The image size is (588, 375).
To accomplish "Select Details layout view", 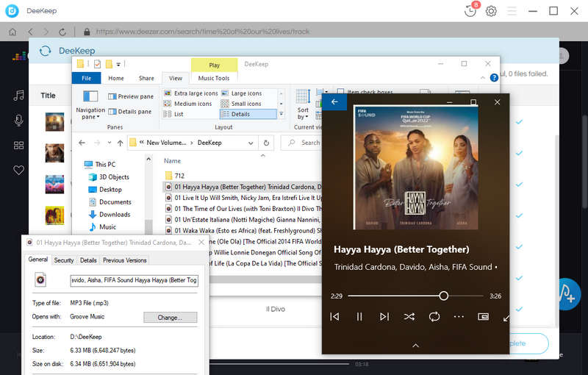I will pyautogui.click(x=248, y=114).
